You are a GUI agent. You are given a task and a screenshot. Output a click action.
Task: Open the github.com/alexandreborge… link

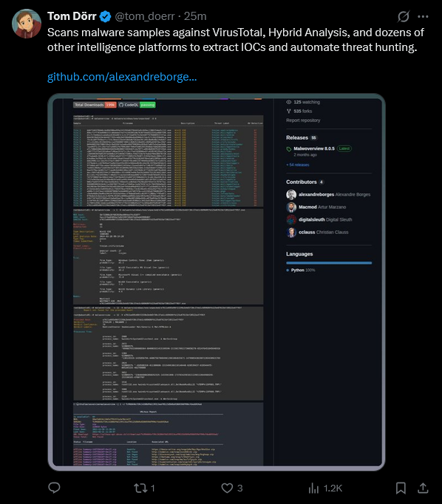[x=122, y=77]
